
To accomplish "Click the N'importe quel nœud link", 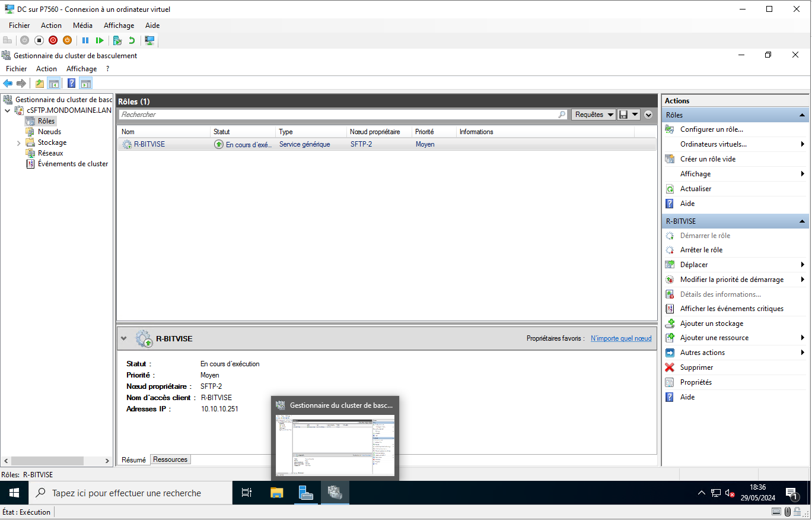I will tap(621, 338).
